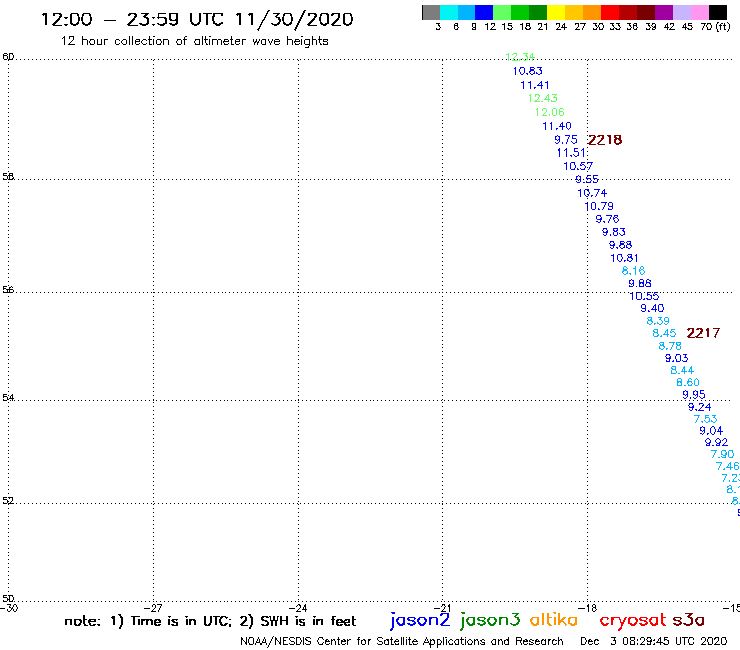This screenshot has width=740, height=650.
Task: Click the wave height value 10.55
Action: pyautogui.click(x=644, y=296)
